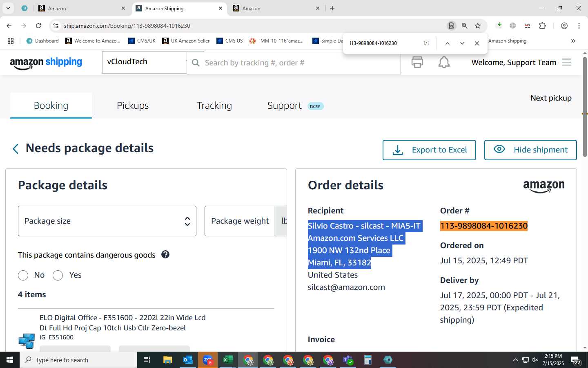Open the Dashboard bookmark
This screenshot has width=588, height=368.
[42, 41]
